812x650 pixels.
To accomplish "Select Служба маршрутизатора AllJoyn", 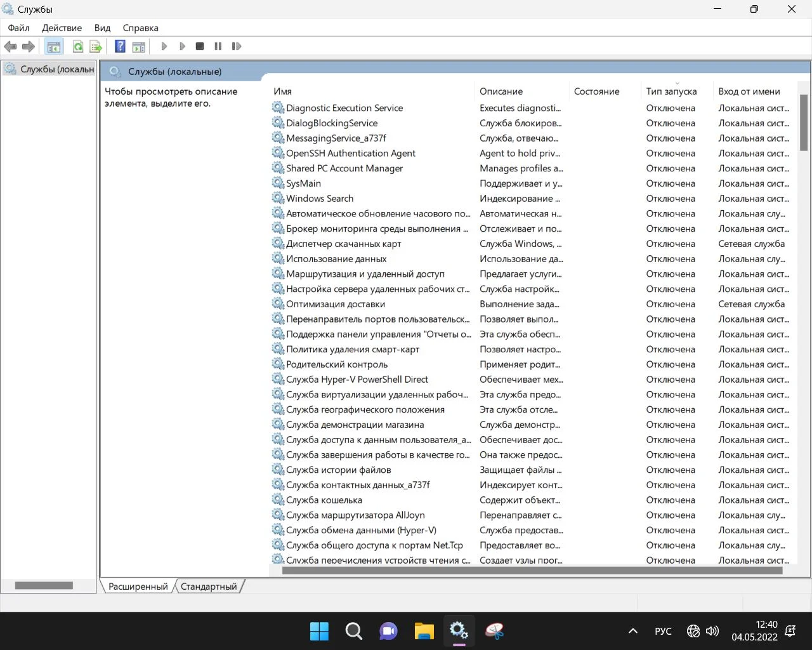I will click(356, 515).
